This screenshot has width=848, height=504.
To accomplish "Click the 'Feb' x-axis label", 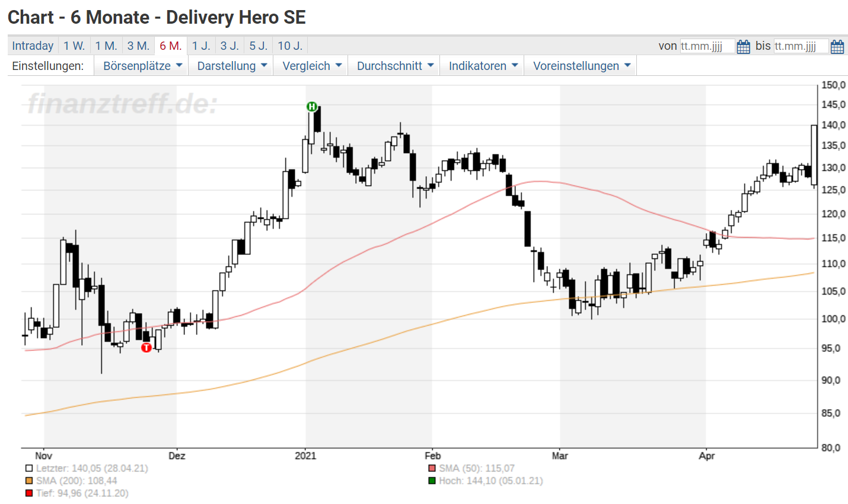I will click(x=432, y=456).
